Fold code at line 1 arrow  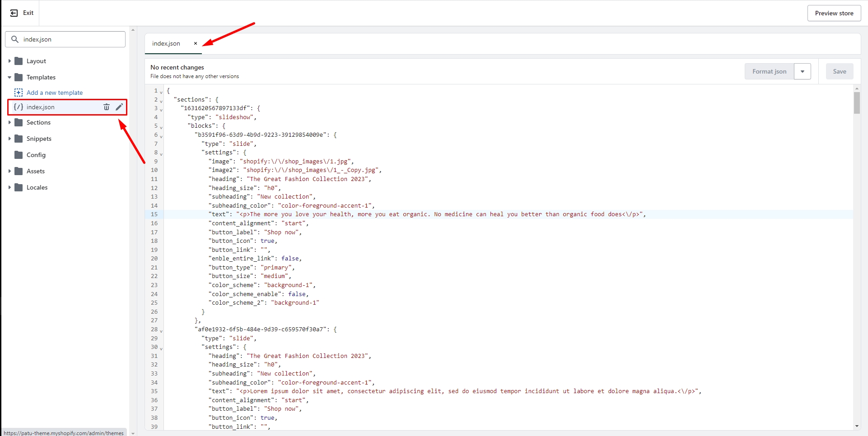pos(161,92)
